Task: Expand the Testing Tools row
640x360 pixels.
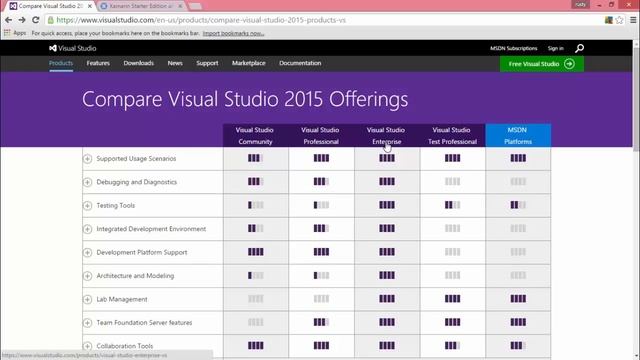Action: pos(87,205)
